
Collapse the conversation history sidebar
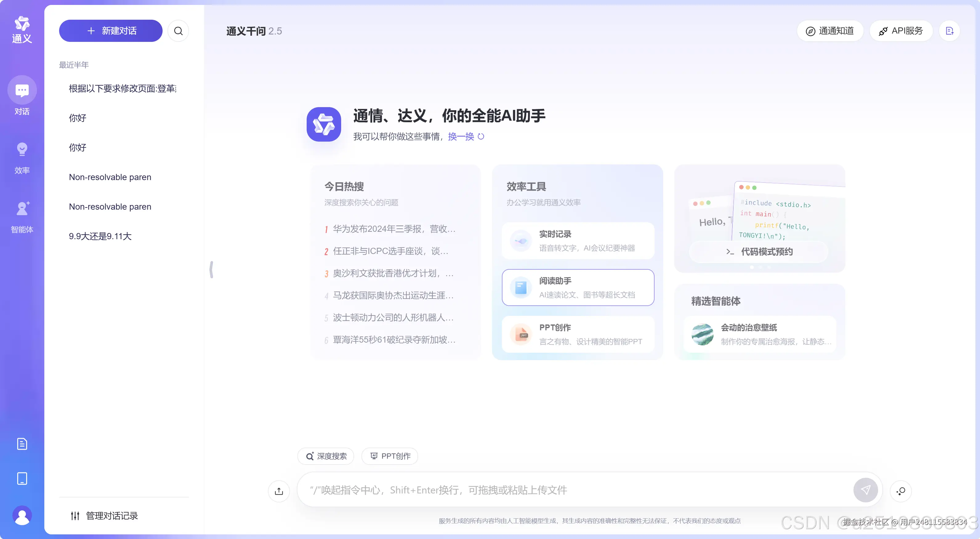[212, 269]
